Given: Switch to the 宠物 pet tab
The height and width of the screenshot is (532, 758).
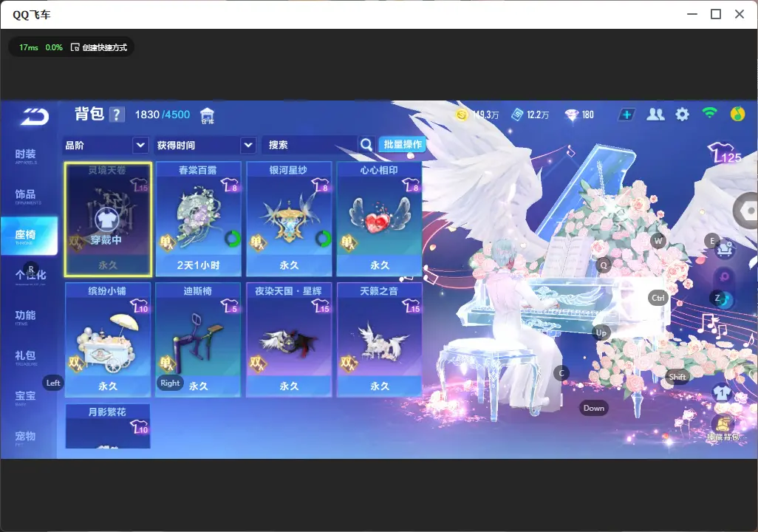Looking at the screenshot, I should (x=26, y=437).
